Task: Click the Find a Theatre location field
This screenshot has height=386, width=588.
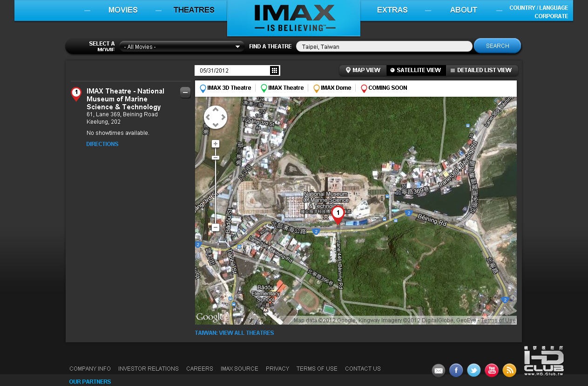Action: click(x=384, y=47)
